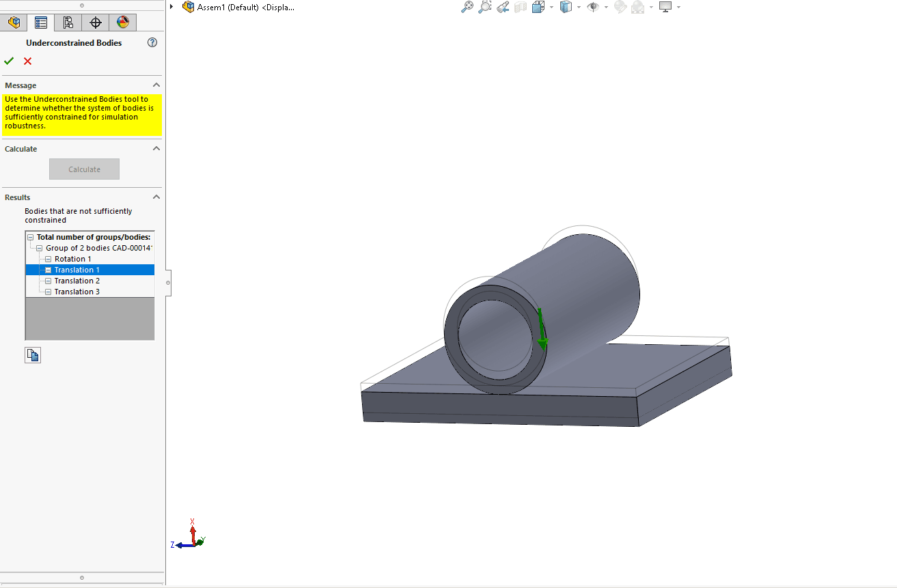Click the Zoom to Fit icon
The image size is (897, 588).
[x=467, y=7]
